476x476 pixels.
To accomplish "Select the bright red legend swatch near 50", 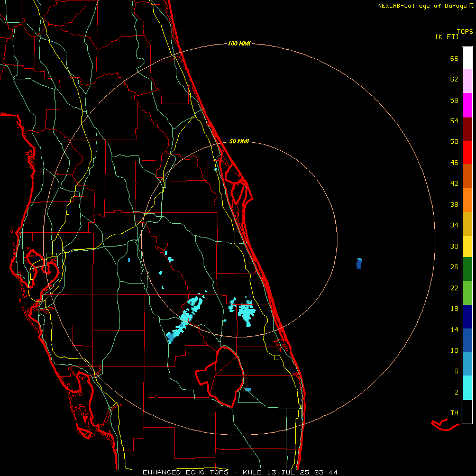I will point(467,152).
